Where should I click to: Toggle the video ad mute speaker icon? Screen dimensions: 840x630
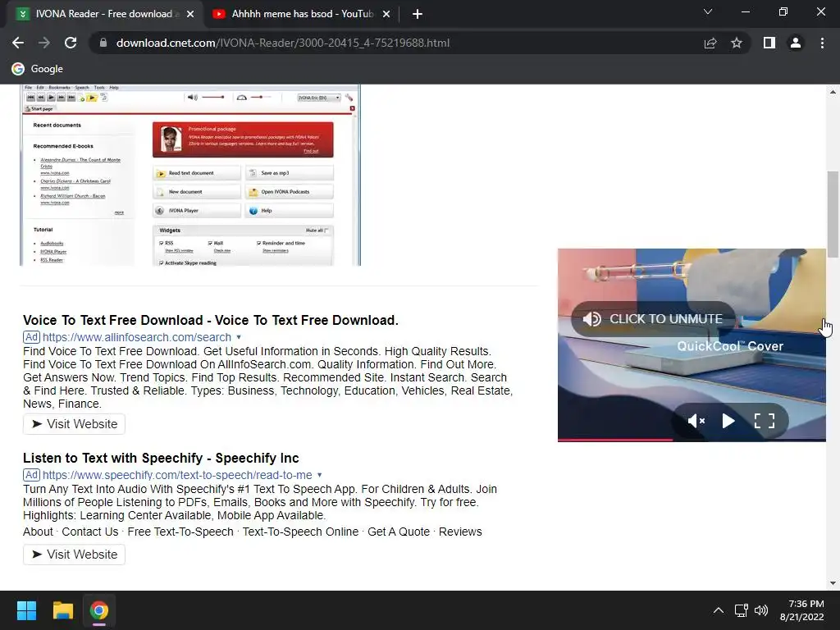pyautogui.click(x=696, y=421)
